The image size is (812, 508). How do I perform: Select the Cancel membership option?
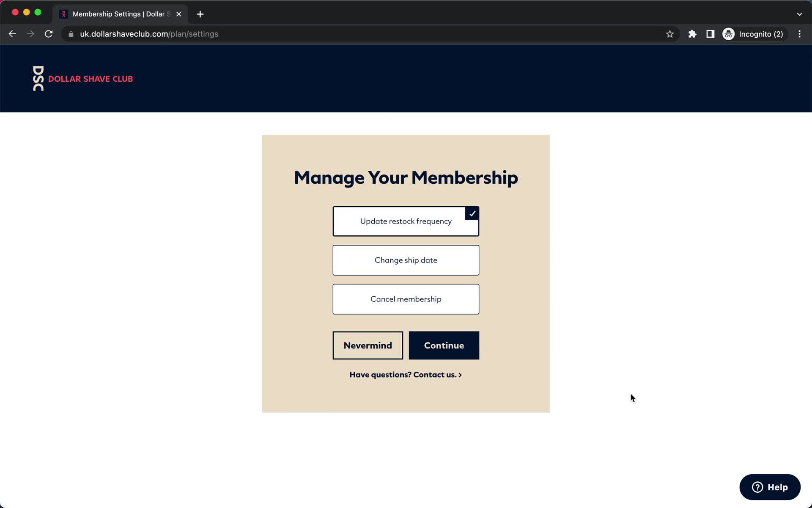coord(406,299)
